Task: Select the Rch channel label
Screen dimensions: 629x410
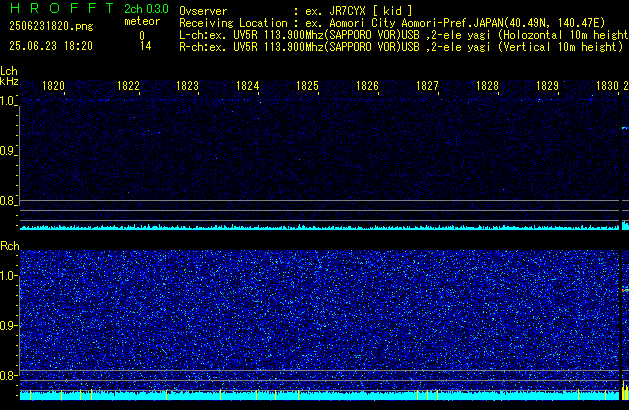Action: click(x=10, y=246)
